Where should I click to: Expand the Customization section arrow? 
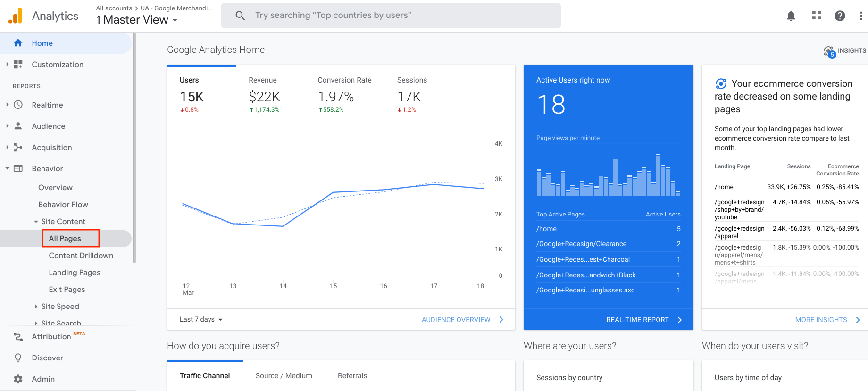click(x=7, y=64)
